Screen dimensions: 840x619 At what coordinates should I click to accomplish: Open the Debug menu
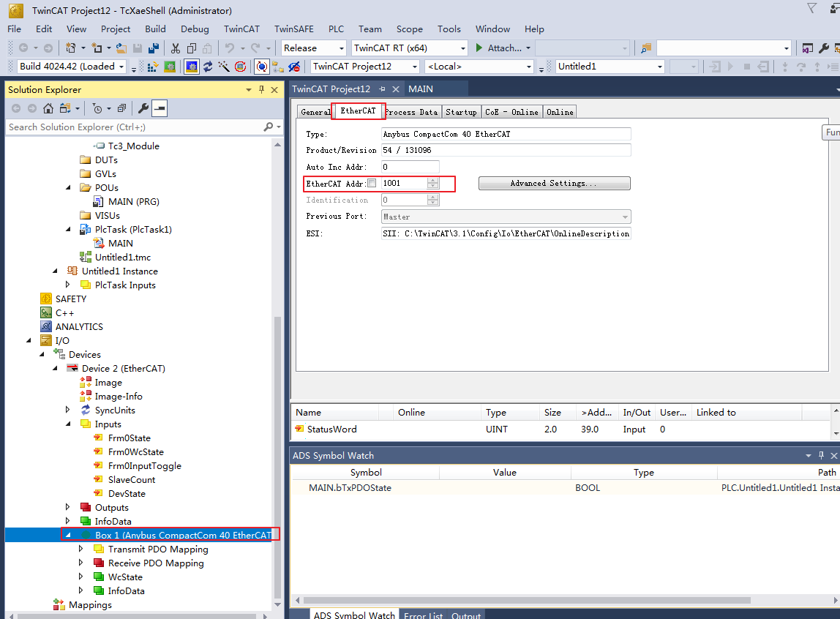click(x=195, y=29)
